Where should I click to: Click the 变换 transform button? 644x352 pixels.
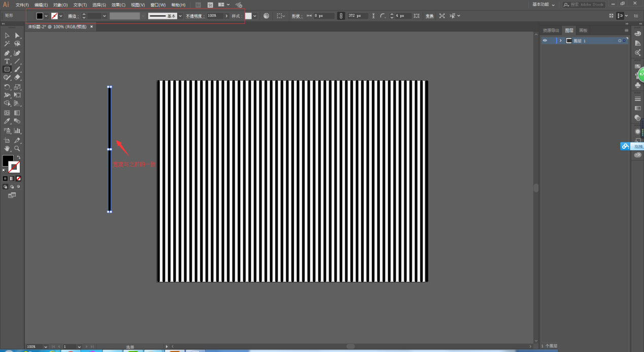[429, 16]
